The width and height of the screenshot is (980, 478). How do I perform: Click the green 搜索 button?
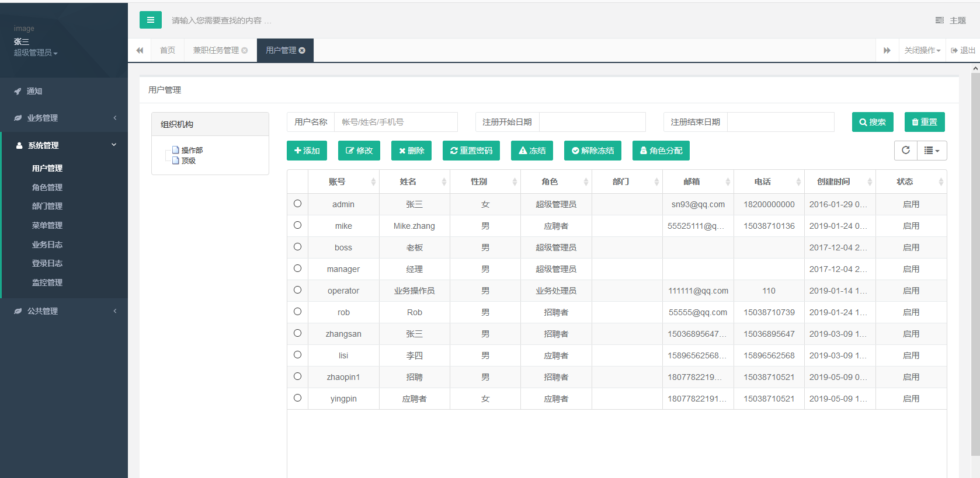pyautogui.click(x=872, y=122)
